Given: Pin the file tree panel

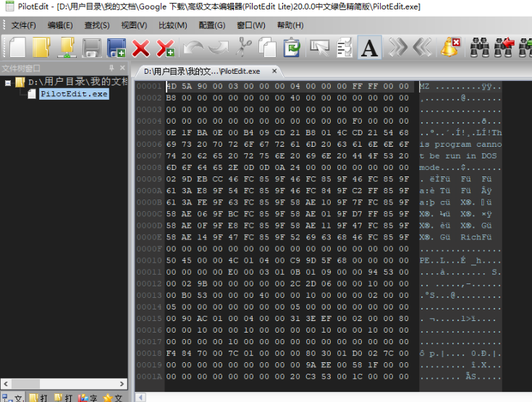Looking at the screenshot, I should 111,68.
